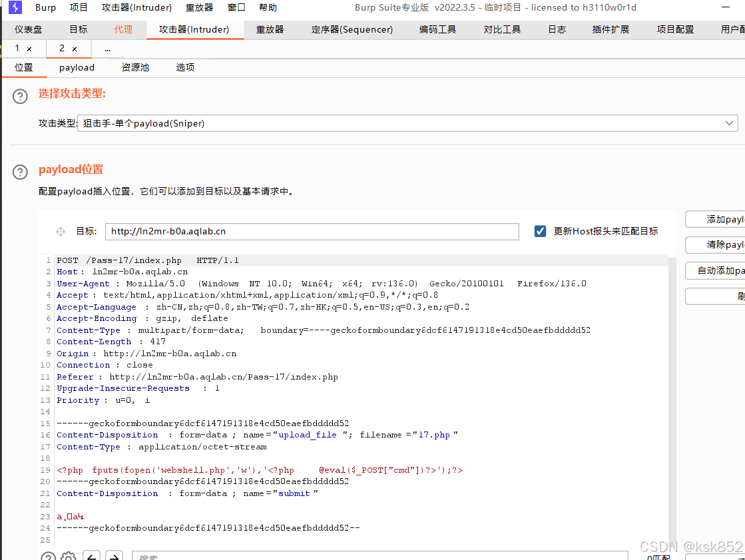Open the Burp menu
The height and width of the screenshot is (560, 745).
[x=46, y=7]
